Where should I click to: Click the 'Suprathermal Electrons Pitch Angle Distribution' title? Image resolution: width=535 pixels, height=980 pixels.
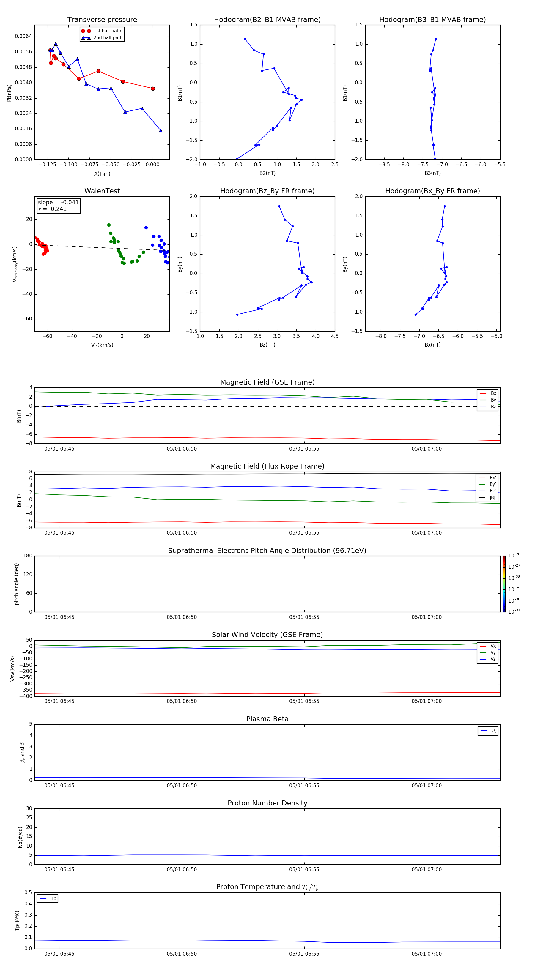267,551
